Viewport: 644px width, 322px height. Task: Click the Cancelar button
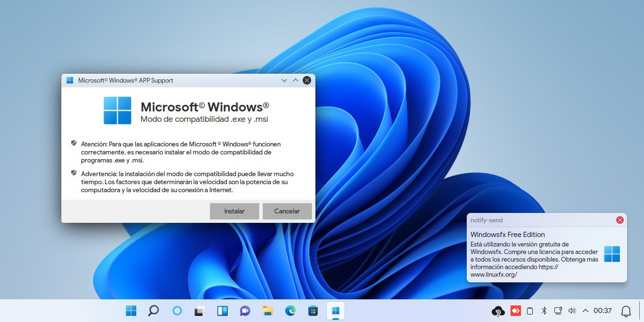tap(287, 211)
